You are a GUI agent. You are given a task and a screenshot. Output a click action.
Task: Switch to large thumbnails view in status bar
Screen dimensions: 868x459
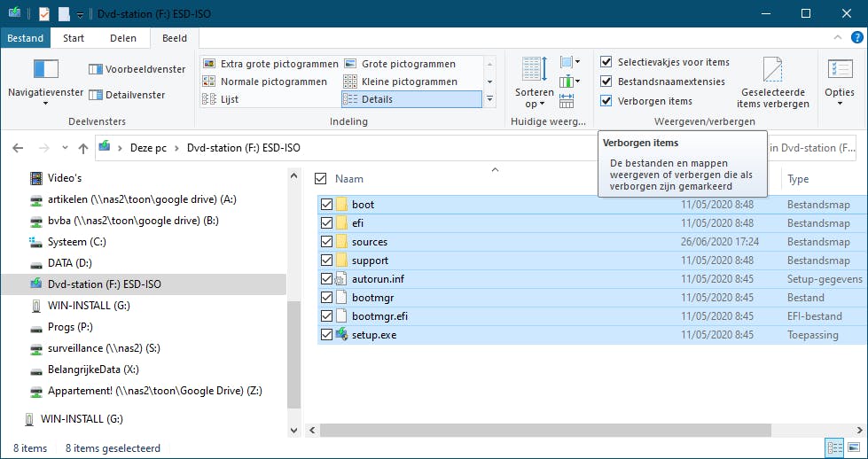coord(854,448)
